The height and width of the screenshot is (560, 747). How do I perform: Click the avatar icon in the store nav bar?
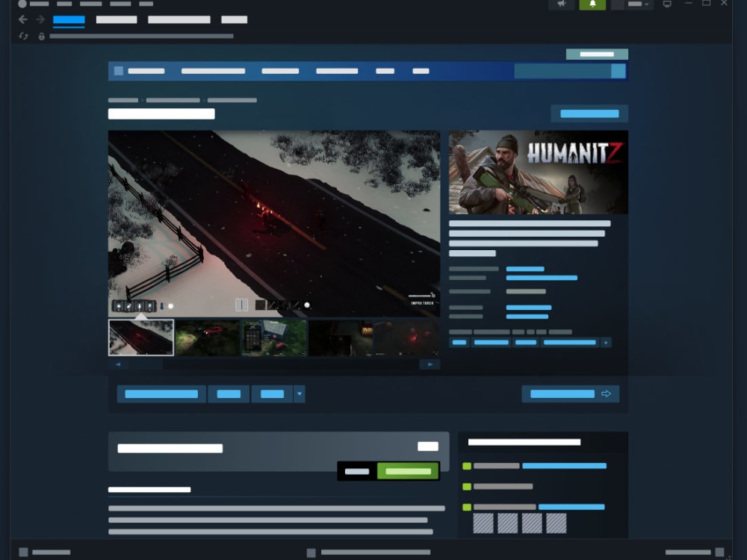119,71
